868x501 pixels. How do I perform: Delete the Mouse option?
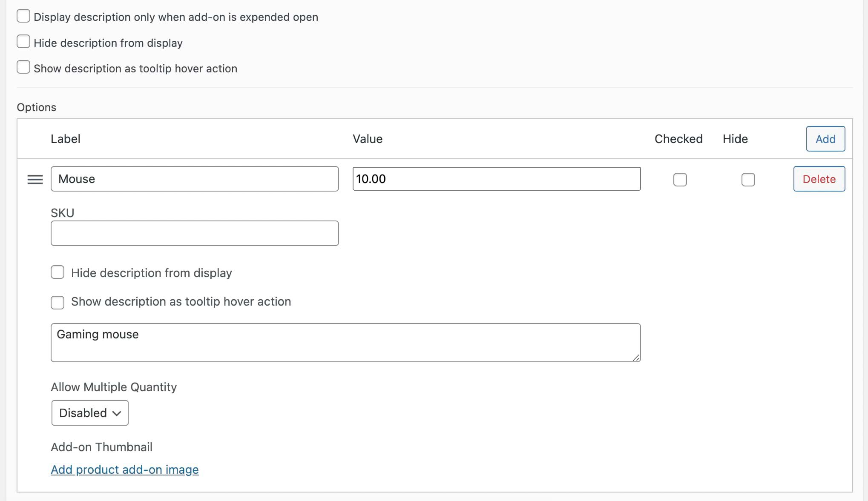tap(819, 179)
